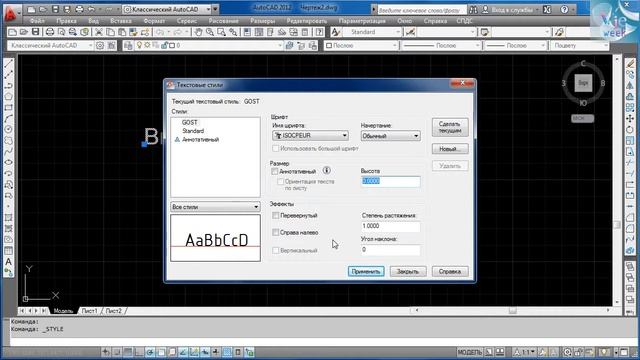Select the Line tool in draw toolbar
The width and height of the screenshot is (640, 360).
click(9, 64)
